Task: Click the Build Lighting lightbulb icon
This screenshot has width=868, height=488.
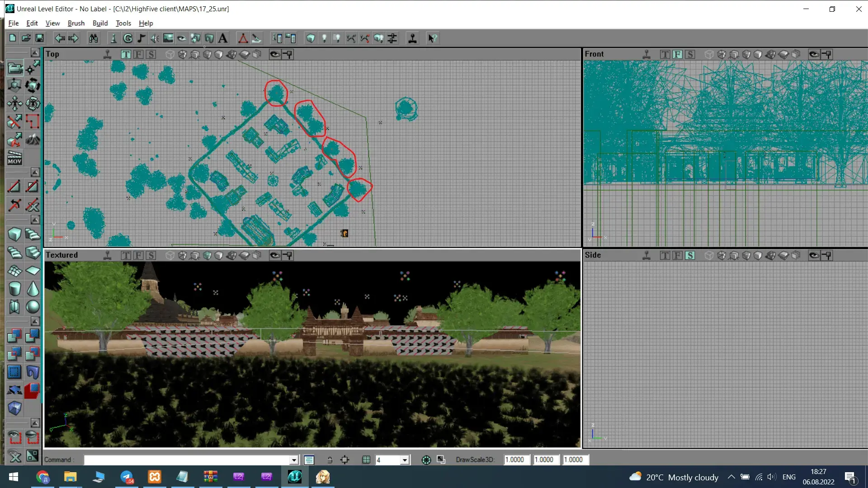Action: 324,38
